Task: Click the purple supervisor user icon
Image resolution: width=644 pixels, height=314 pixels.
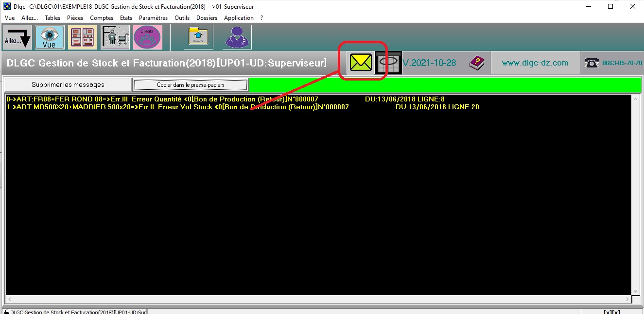Action: click(x=237, y=37)
